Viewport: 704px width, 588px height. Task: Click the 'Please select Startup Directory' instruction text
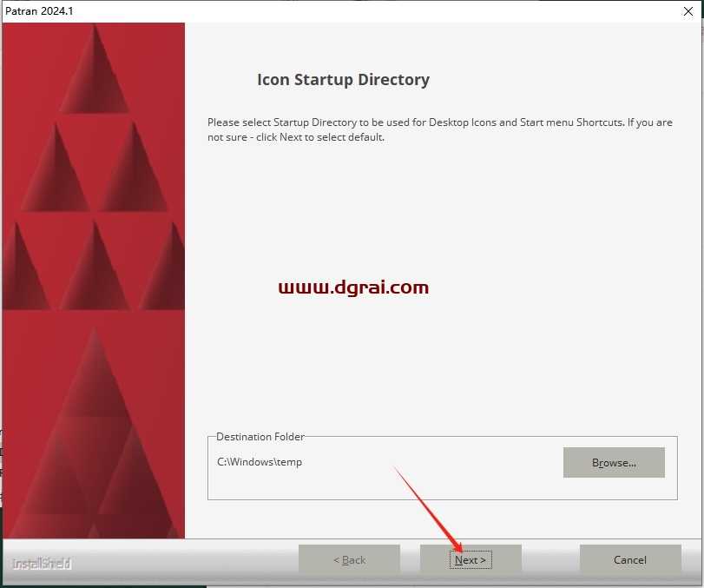[x=439, y=129]
